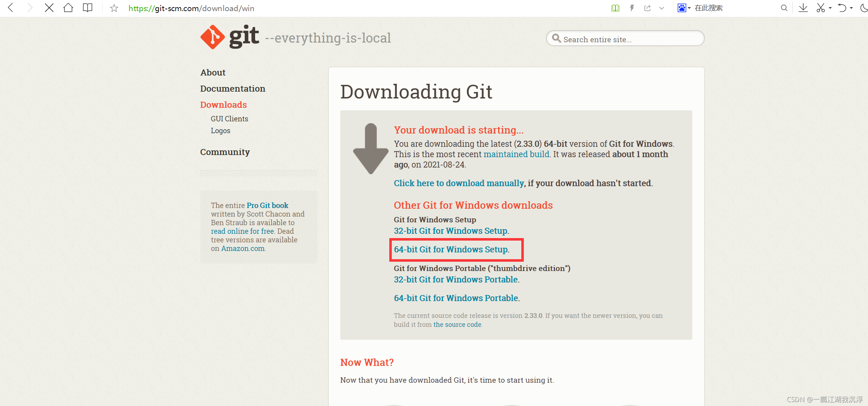Open browser downloads arrow icon
The width and height of the screenshot is (868, 406).
coord(803,8)
